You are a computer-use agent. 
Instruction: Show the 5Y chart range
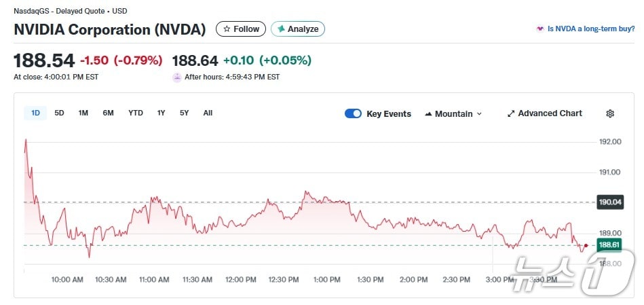point(184,113)
